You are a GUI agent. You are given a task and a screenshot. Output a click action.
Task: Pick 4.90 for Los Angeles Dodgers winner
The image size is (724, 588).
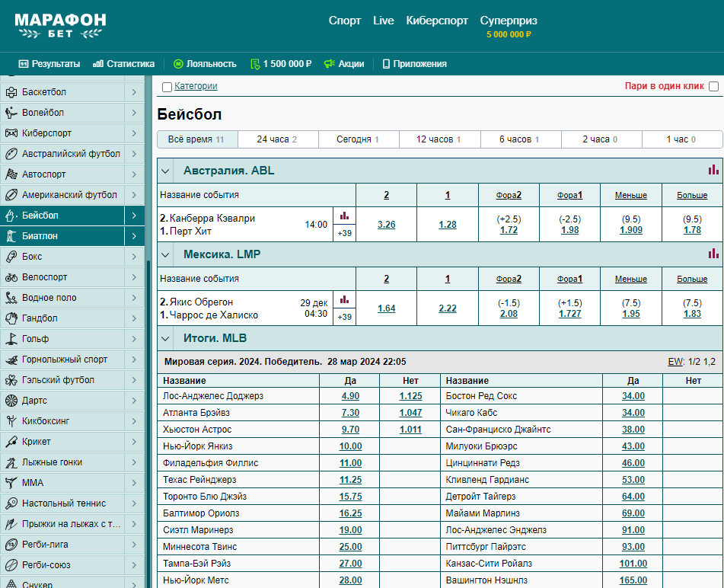coord(350,396)
